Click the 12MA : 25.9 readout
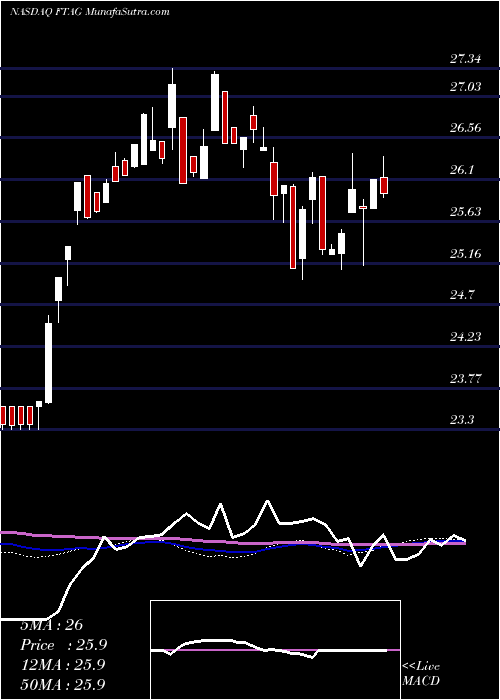The width and height of the screenshot is (500, 700). tap(62, 665)
